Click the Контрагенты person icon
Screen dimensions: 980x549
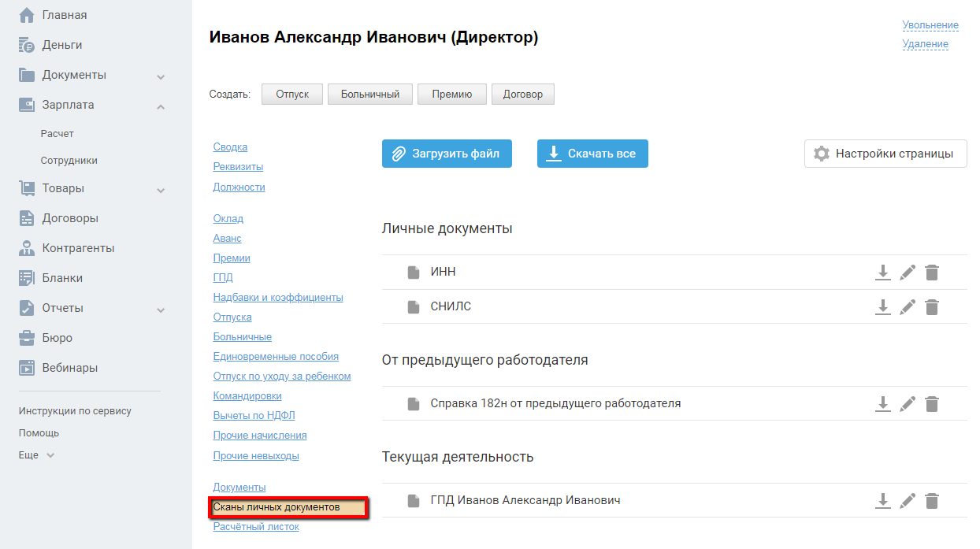click(27, 248)
